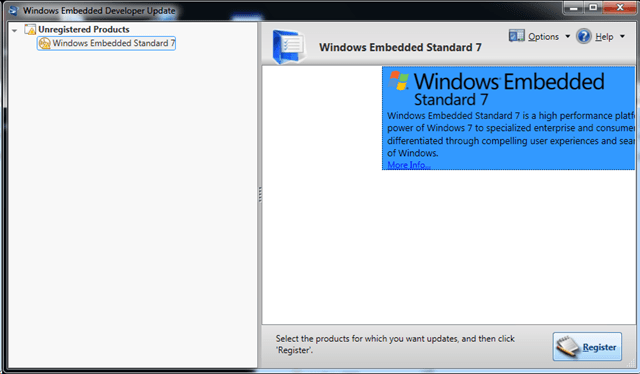Open the More Info link
Screen dimensions: 640x374
pos(409,165)
